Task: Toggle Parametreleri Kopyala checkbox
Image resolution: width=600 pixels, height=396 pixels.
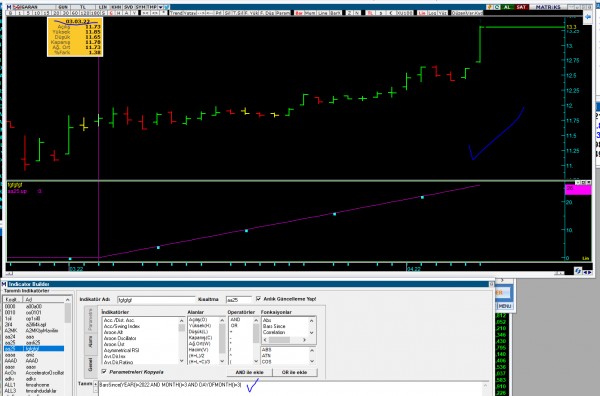Action: click(104, 372)
